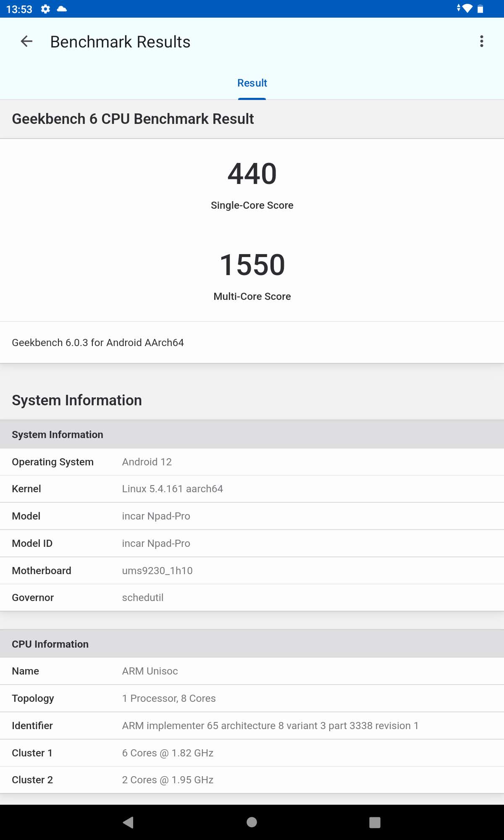Tap the Cluster 2 frequency row
Viewport: 504px width, 840px height.
click(x=252, y=780)
